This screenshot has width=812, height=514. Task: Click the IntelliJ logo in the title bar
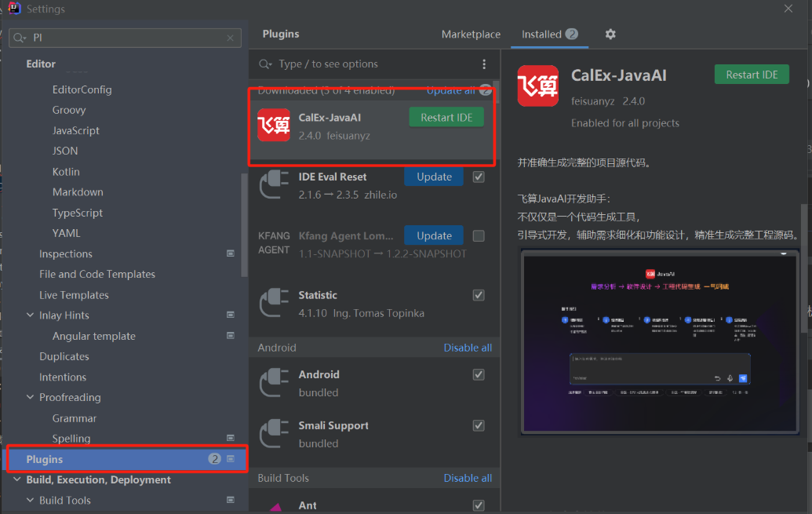pos(14,9)
